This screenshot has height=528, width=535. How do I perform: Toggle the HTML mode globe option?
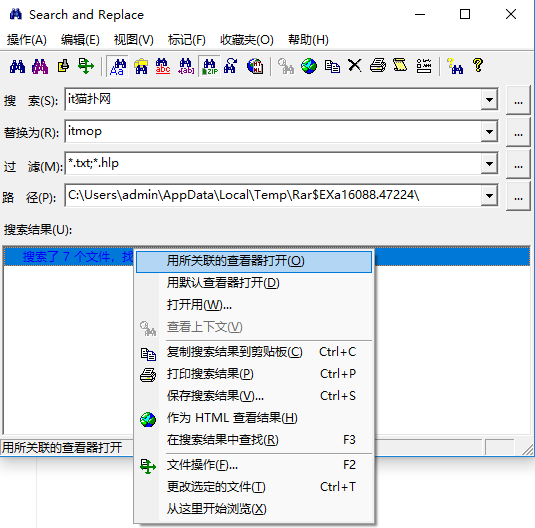[x=255, y=66]
